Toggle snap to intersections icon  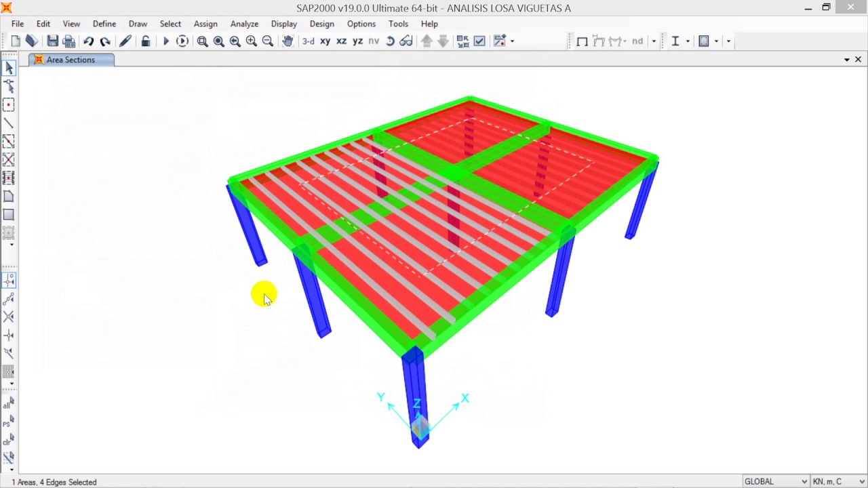click(x=9, y=317)
